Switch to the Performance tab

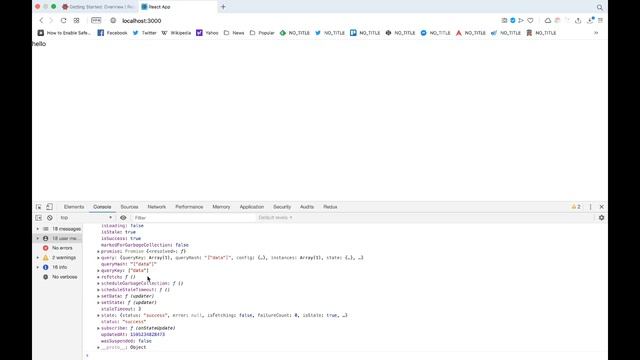[x=189, y=207]
